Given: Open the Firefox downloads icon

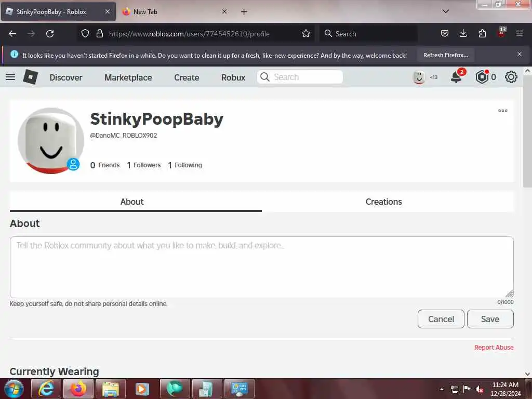Looking at the screenshot, I should [463, 34].
